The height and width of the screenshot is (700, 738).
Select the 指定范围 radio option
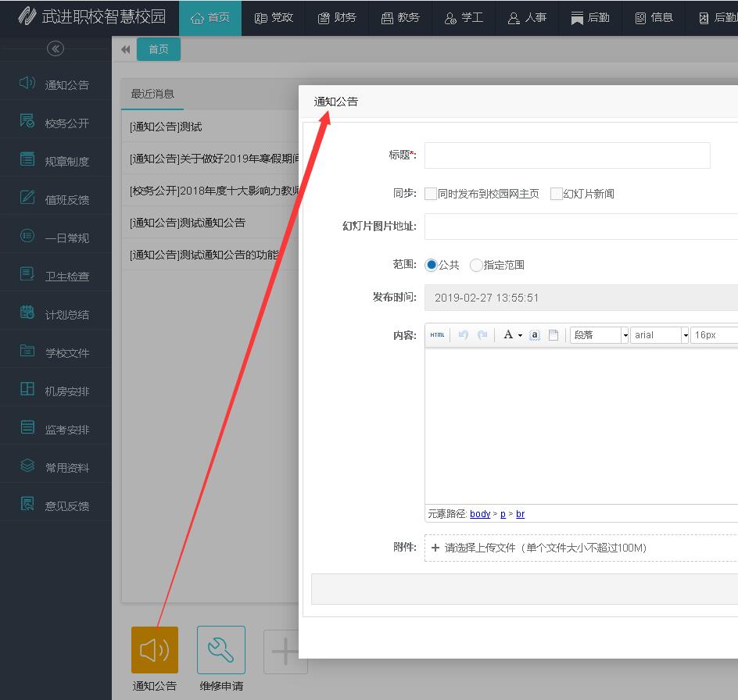coord(477,265)
